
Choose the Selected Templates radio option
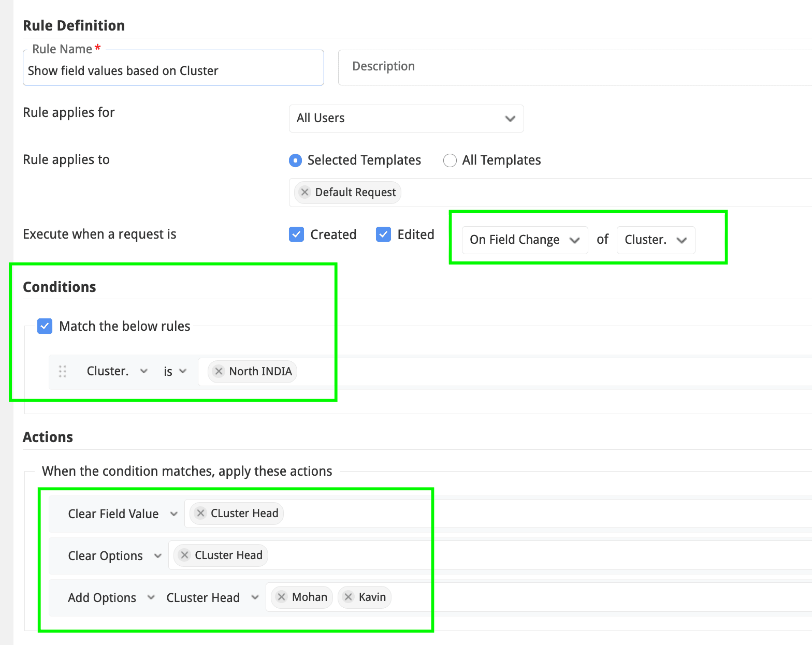click(x=295, y=160)
